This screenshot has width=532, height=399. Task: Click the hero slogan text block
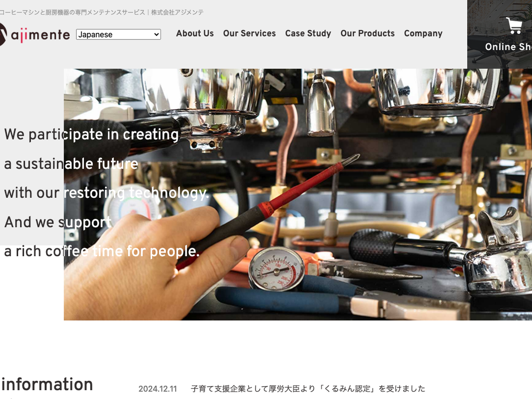pos(106,193)
